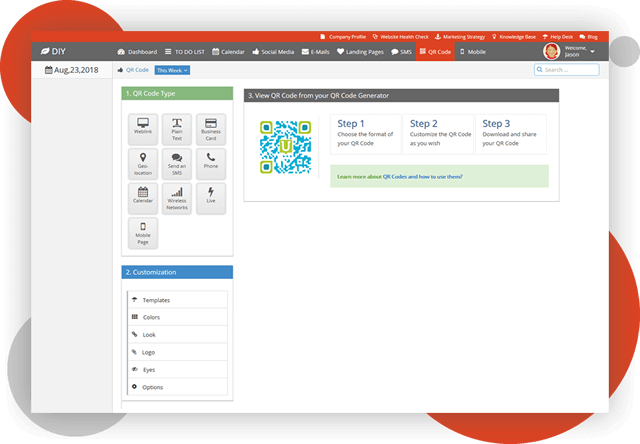Screen dimensions: 640x444
Task: Switch to the Landing Pages tab
Action: pos(360,51)
